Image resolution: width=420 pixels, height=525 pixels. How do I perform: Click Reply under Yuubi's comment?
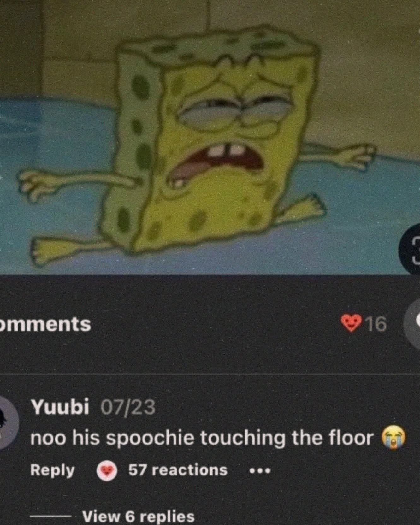click(x=52, y=470)
